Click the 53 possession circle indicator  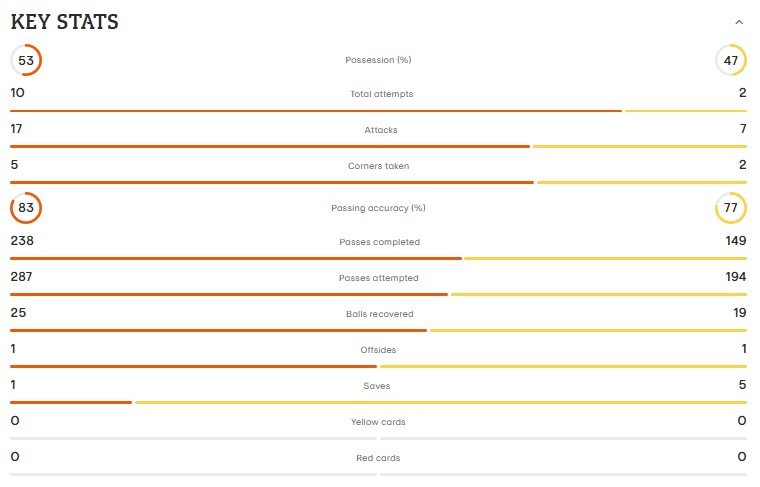click(x=26, y=60)
